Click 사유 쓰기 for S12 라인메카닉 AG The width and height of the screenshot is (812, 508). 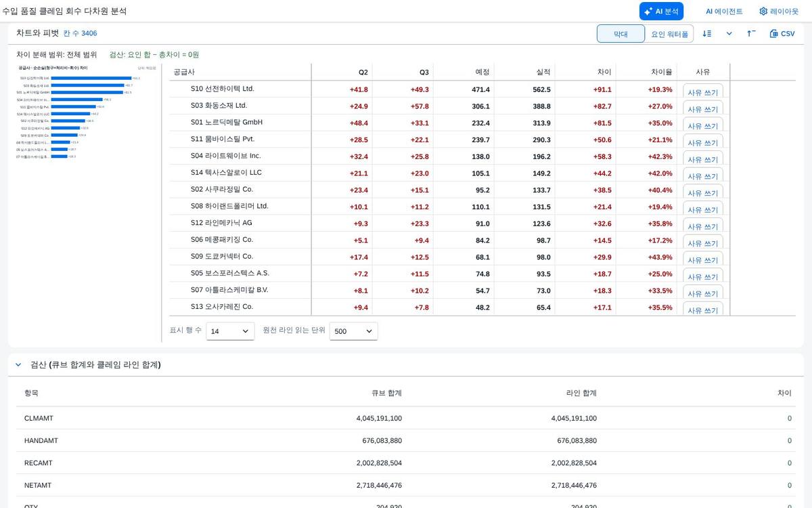coord(703,226)
